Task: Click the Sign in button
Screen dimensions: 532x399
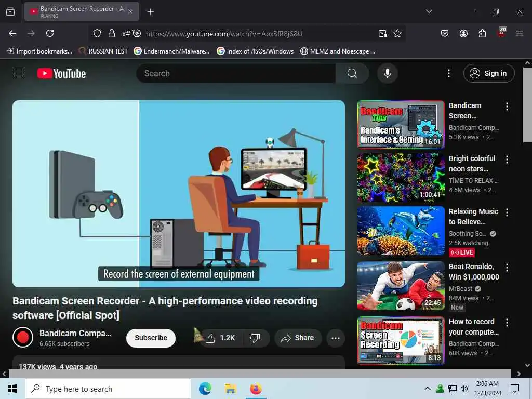Action: (488, 73)
